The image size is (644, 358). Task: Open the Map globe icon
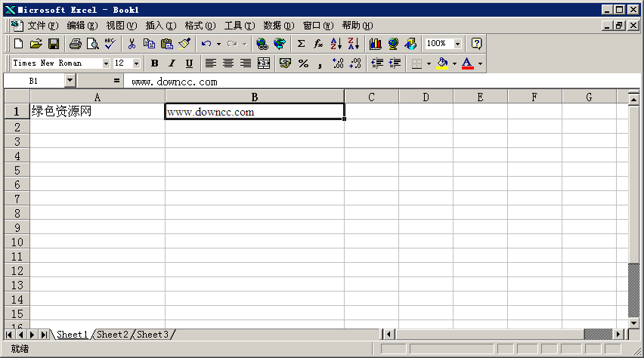point(393,44)
